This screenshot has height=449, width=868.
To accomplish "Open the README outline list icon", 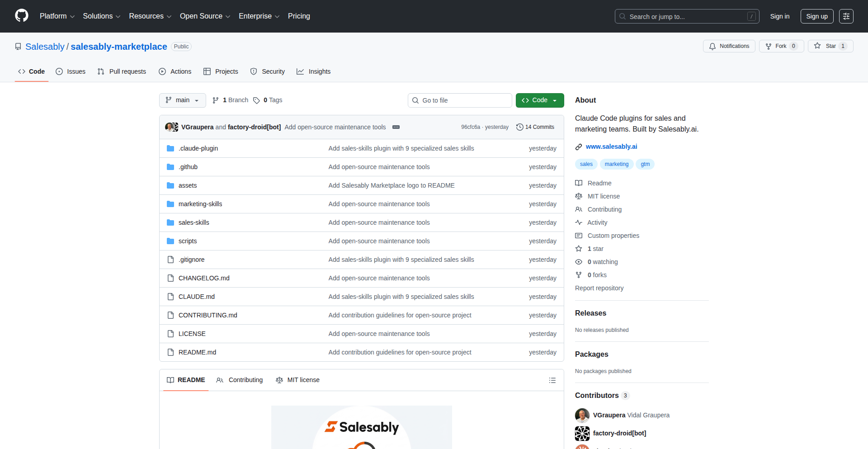I will (552, 380).
